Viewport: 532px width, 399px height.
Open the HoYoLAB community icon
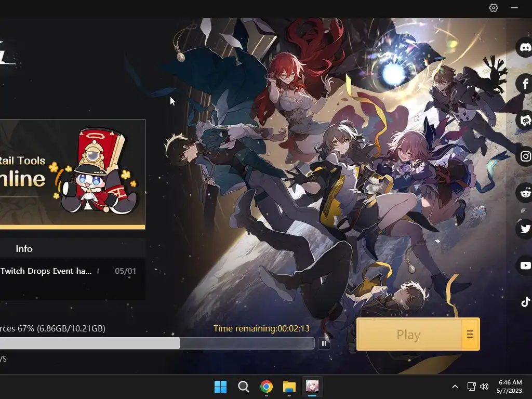pyautogui.click(x=525, y=120)
